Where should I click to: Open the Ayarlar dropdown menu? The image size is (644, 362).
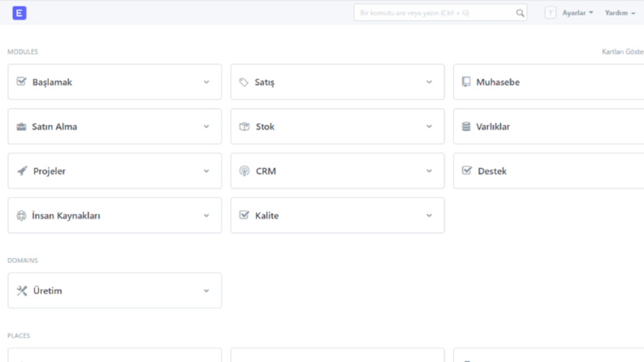pos(577,13)
